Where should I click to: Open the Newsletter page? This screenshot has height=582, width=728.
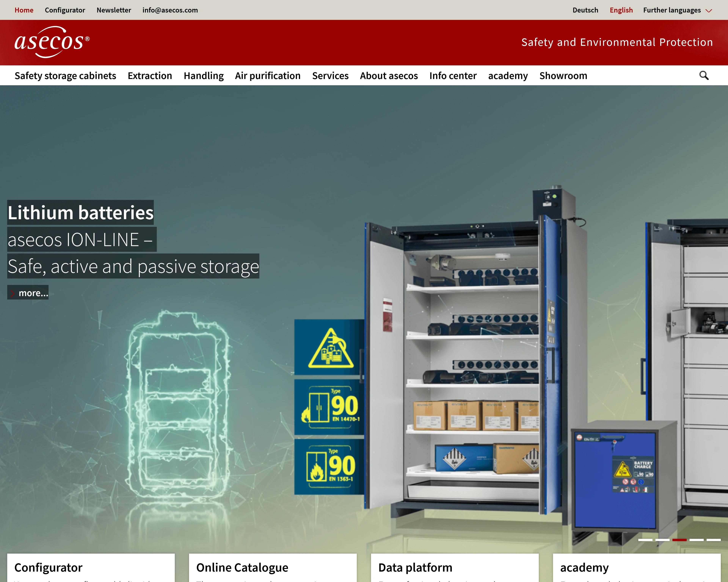114,10
